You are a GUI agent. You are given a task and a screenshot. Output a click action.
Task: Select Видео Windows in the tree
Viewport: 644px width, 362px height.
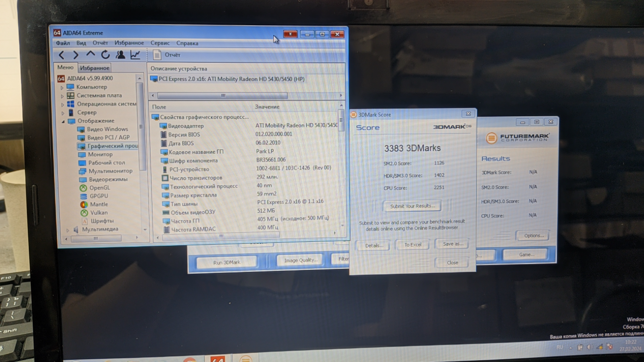click(107, 129)
